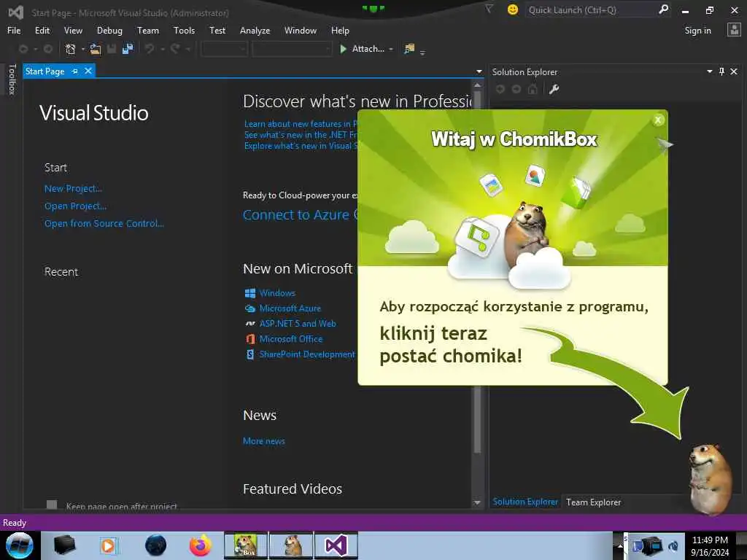Click the Start Page scroll-down arrow
This screenshot has width=747, height=560.
[x=477, y=503]
